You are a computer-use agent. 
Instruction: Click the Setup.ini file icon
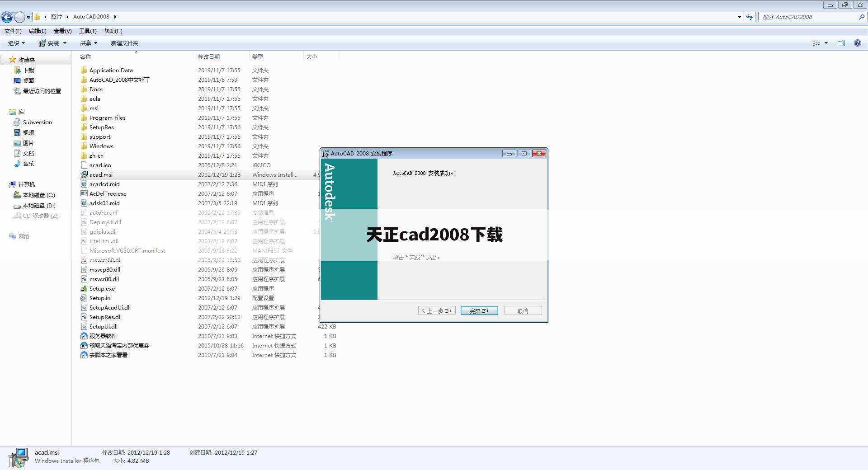coord(84,298)
